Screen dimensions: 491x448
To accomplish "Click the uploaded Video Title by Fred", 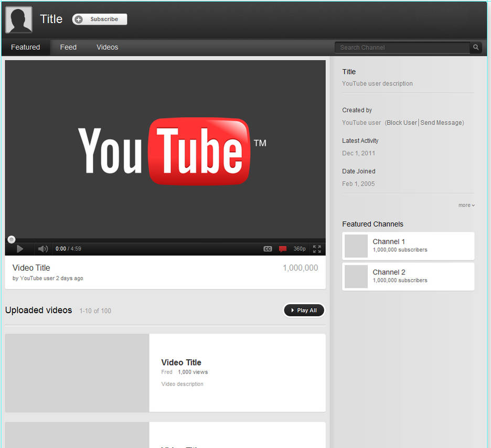I will pyautogui.click(x=181, y=362).
